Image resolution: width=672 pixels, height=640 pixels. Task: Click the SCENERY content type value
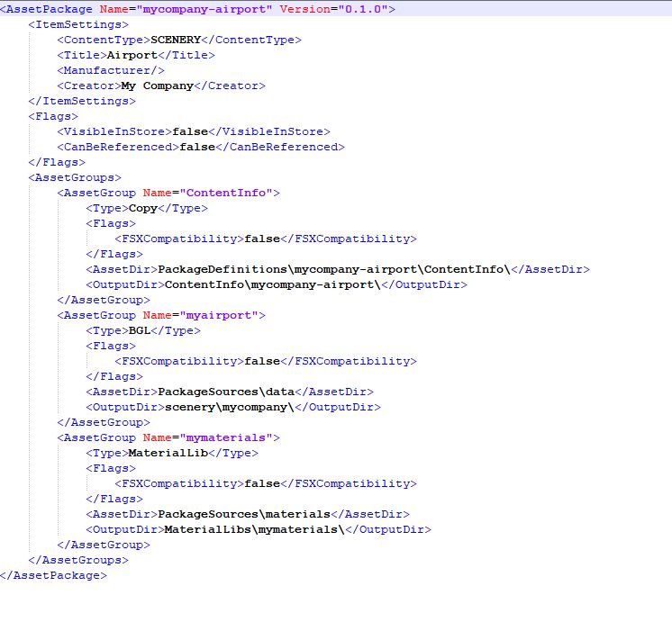click(176, 40)
